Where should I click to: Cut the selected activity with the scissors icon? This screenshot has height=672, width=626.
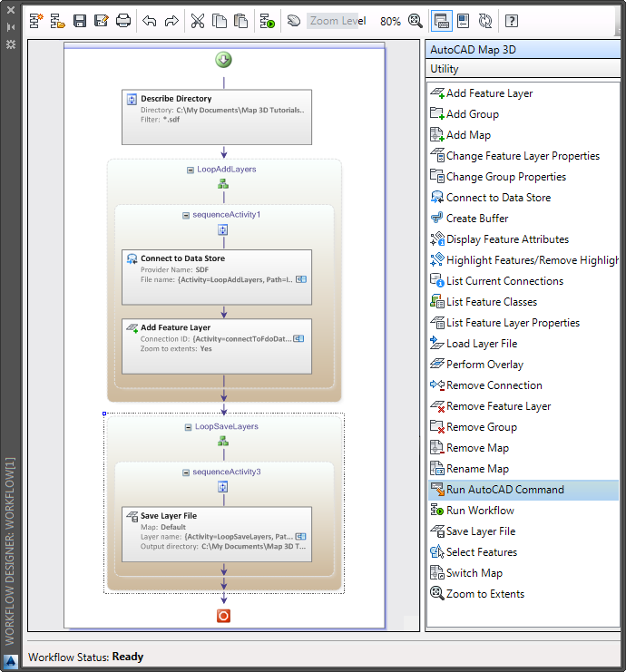coord(198,21)
